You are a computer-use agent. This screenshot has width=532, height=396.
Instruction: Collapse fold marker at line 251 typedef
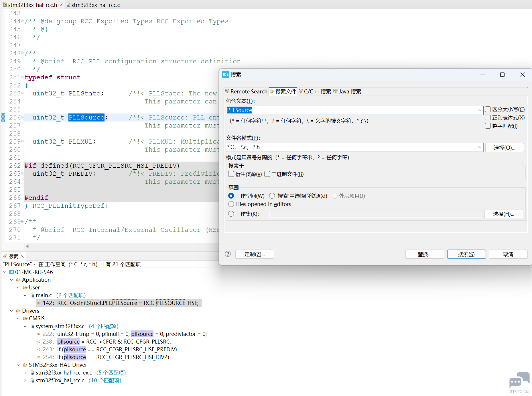click(22, 77)
